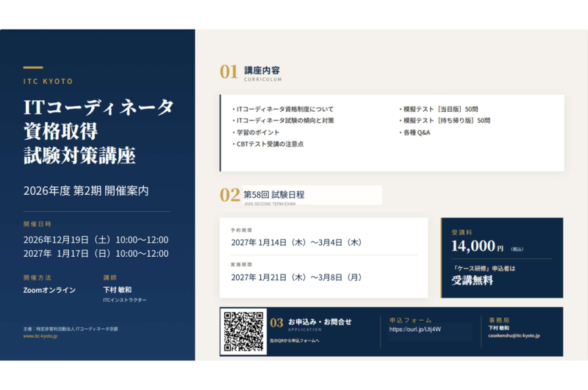
Task: Click the 事務局 label
Action: [x=499, y=320]
